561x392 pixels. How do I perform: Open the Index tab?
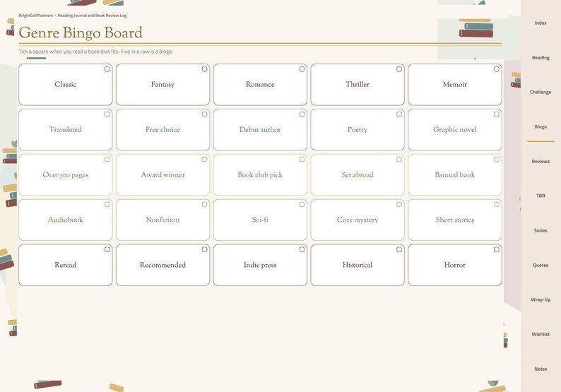(541, 23)
